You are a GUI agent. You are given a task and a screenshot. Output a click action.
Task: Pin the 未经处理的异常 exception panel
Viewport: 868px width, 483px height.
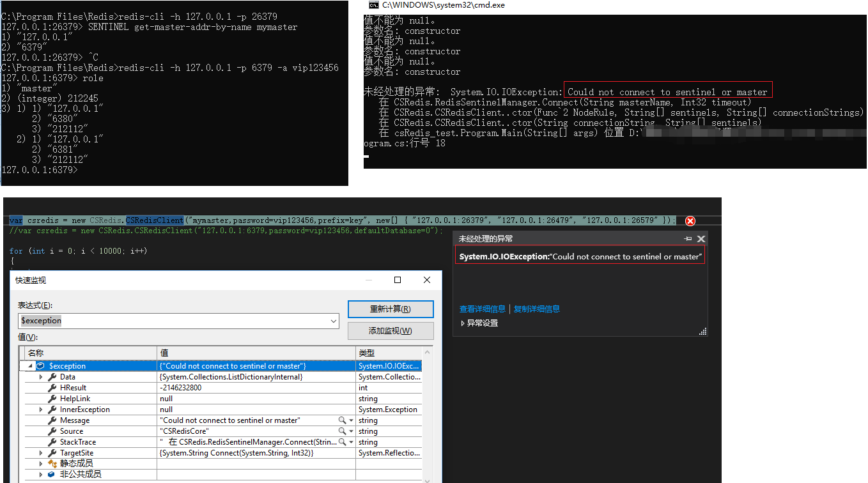click(687, 238)
